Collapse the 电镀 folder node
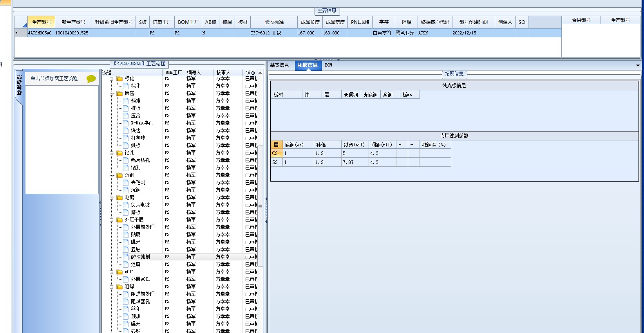 [112, 198]
